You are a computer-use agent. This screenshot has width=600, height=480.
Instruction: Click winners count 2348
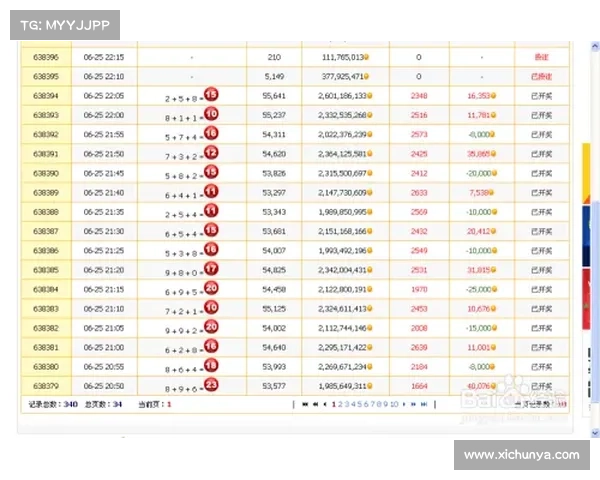(x=419, y=96)
